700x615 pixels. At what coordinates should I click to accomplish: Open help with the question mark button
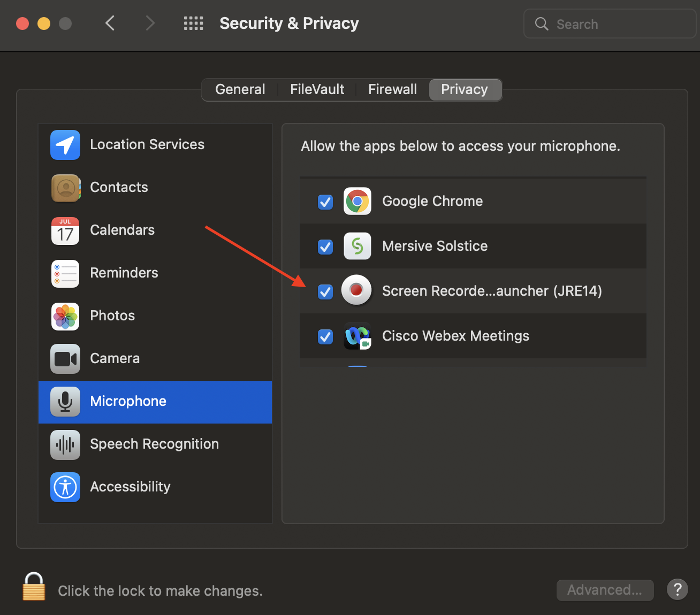pyautogui.click(x=678, y=589)
